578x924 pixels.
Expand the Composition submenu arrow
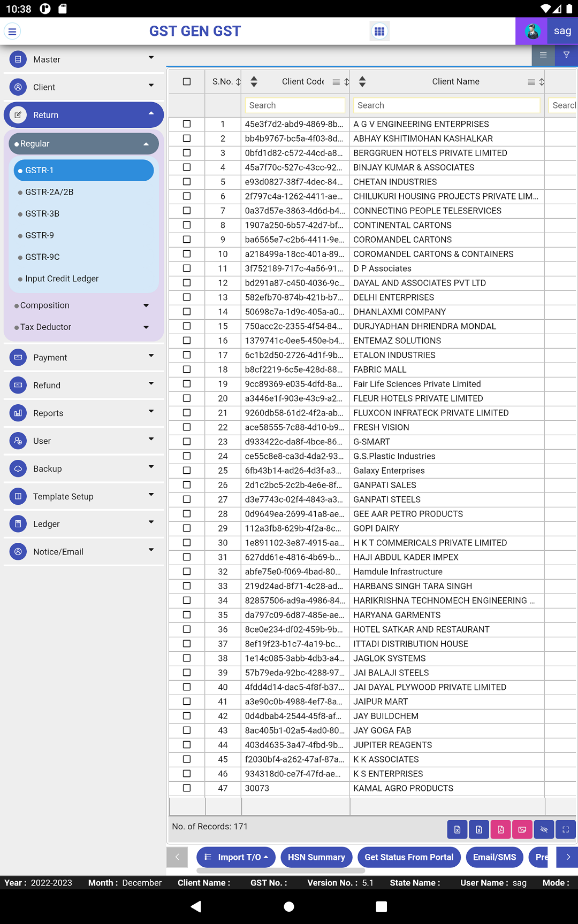[x=146, y=305]
